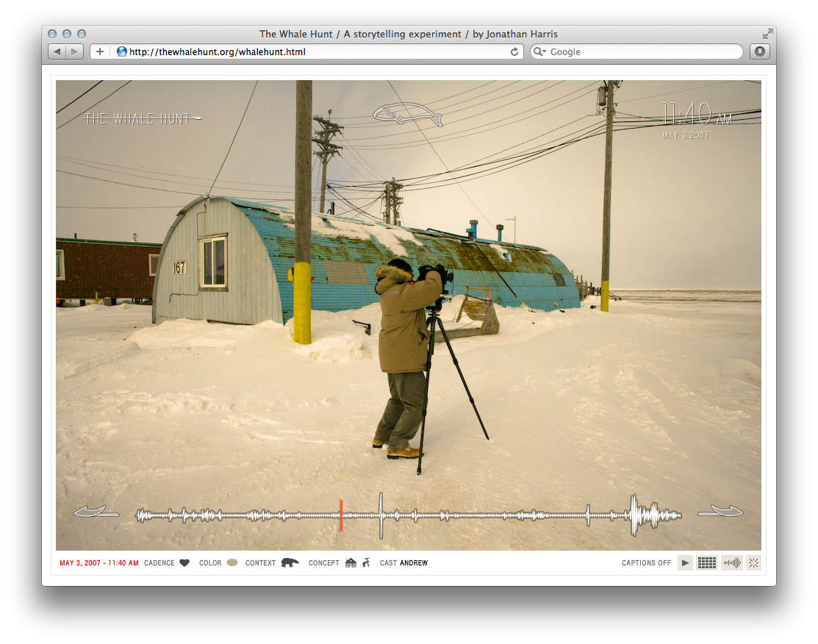Toggle captions on from Captions Off

646,563
